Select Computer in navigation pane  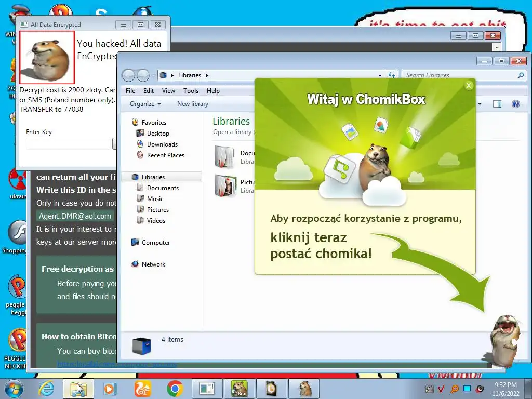coord(156,243)
